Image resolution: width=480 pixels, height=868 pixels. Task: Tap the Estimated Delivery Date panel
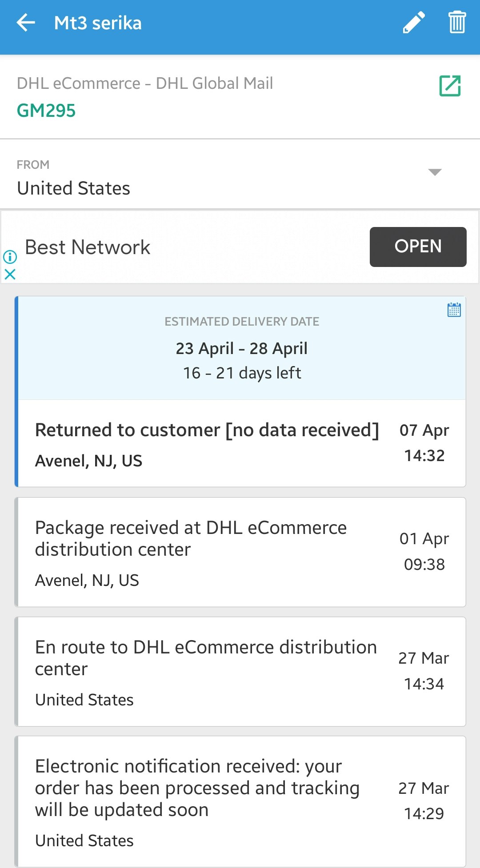pyautogui.click(x=241, y=348)
